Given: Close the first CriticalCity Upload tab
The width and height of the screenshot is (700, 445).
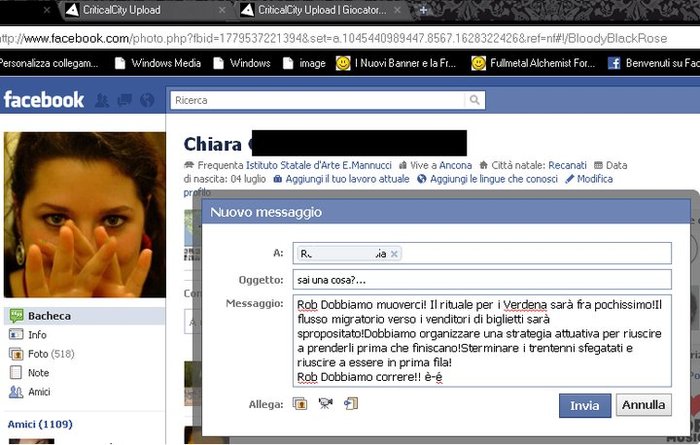Looking at the screenshot, I should (222, 10).
